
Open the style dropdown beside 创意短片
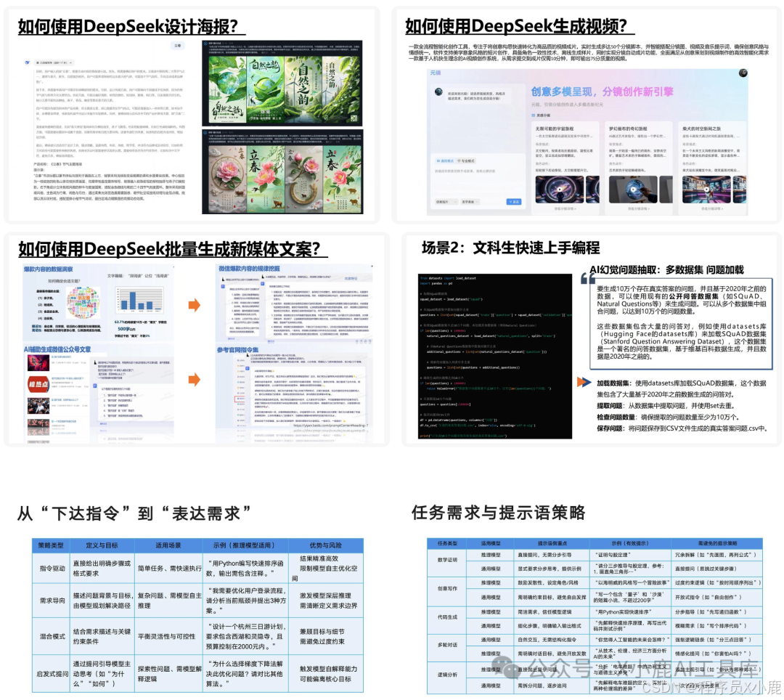point(470,201)
